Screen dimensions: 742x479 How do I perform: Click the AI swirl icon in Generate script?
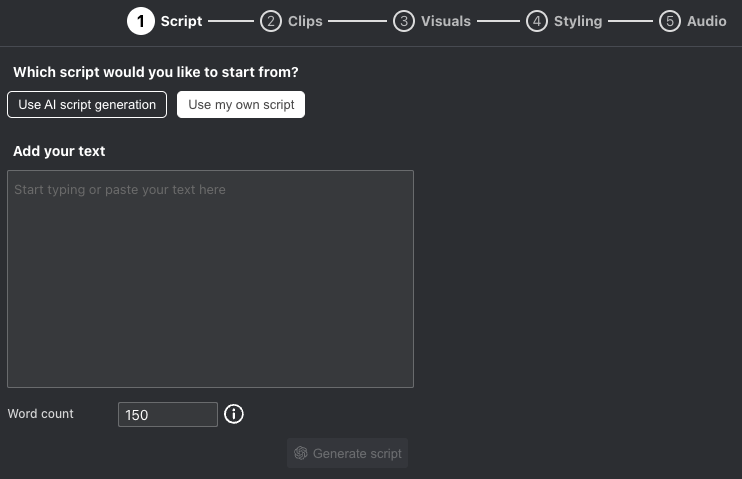click(301, 453)
